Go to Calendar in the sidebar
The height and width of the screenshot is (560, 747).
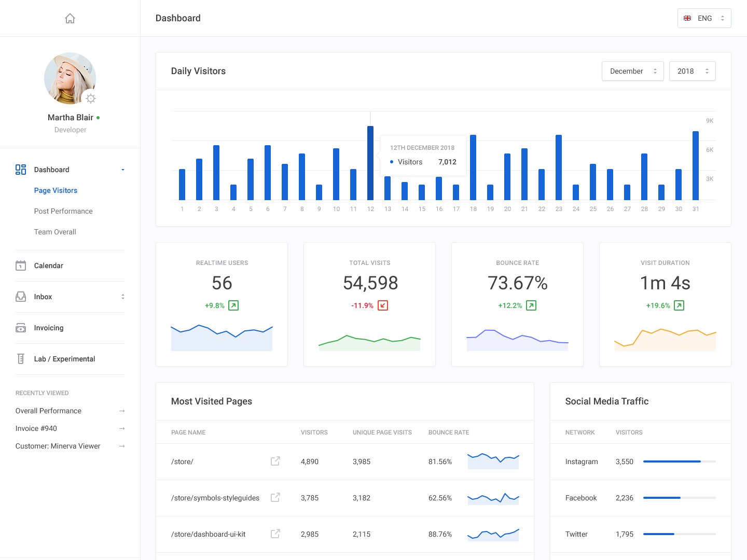point(49,265)
